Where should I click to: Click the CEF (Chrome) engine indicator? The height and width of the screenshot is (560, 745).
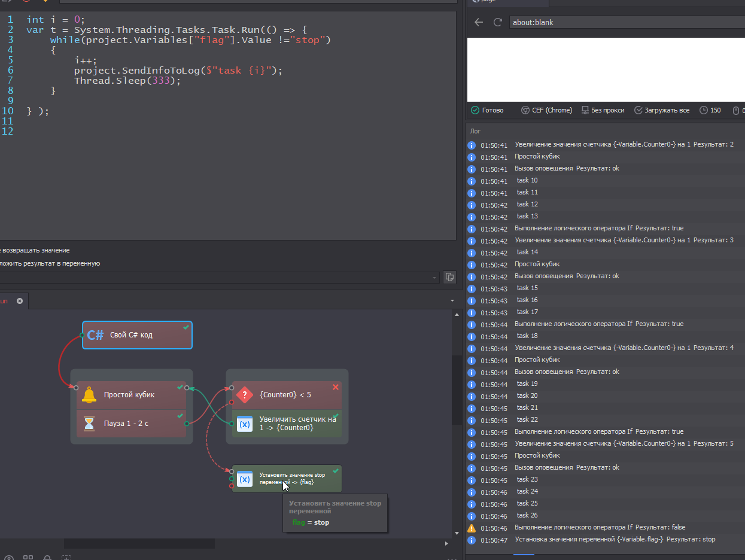546,110
